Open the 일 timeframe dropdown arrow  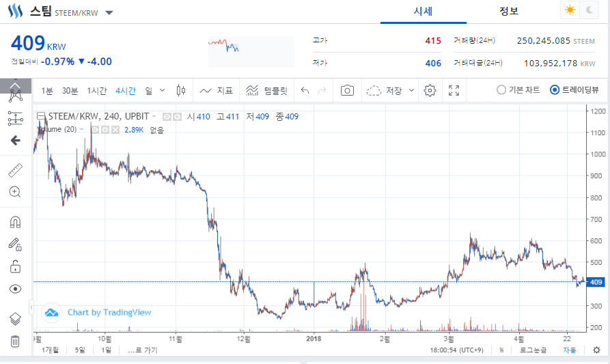pyautogui.click(x=162, y=89)
